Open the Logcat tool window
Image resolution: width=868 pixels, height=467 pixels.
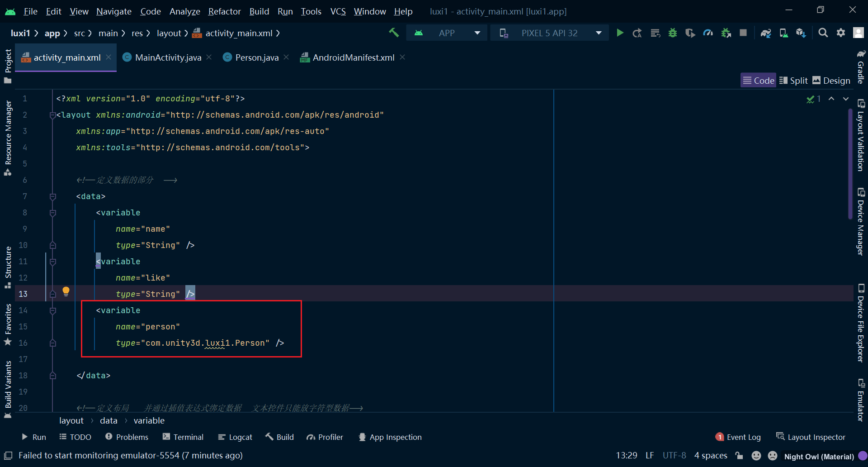tap(235, 437)
